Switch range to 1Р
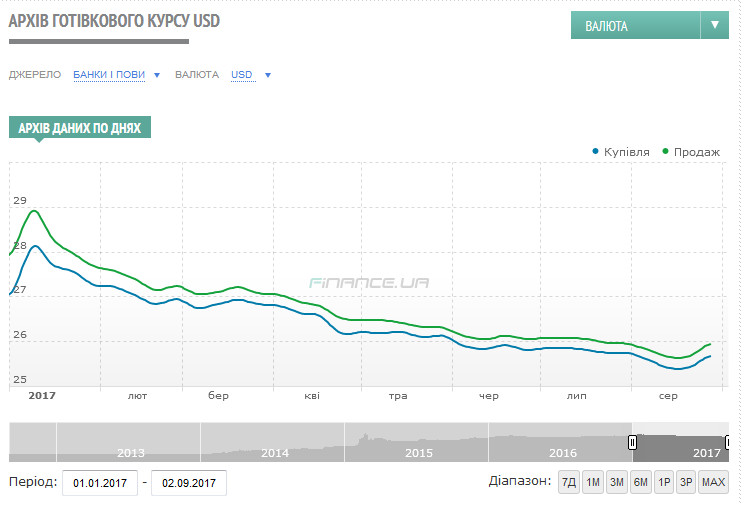 (664, 483)
